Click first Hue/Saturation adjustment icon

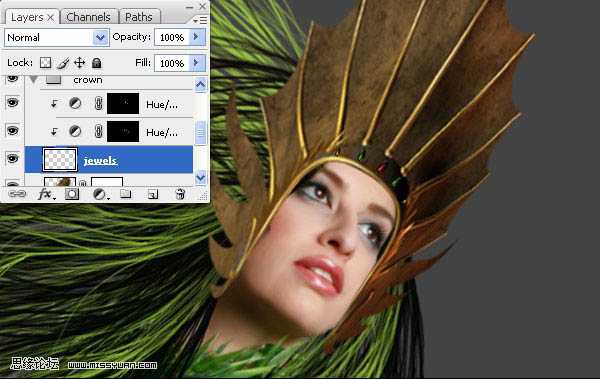(75, 103)
